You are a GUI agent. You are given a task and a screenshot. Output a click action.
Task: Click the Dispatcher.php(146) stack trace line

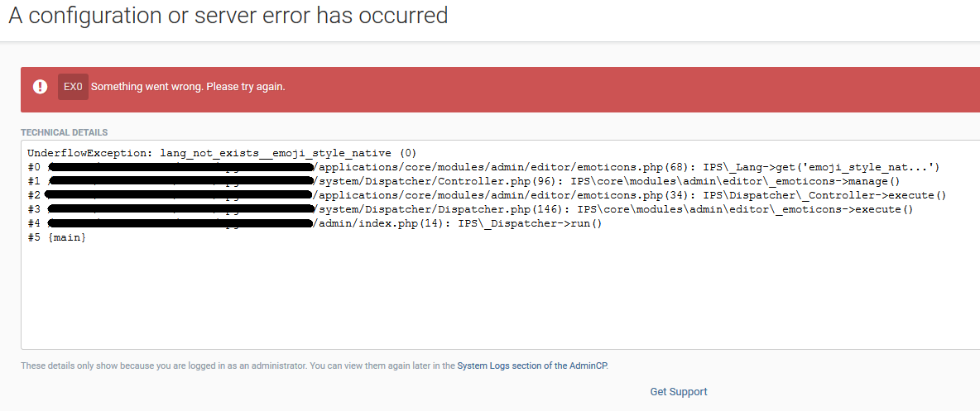pyautogui.click(x=471, y=209)
